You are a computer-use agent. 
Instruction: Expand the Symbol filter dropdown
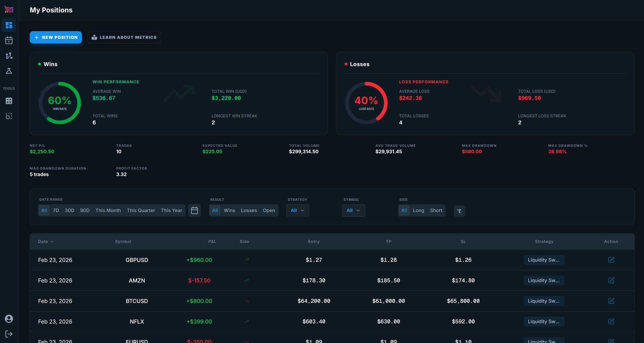353,210
